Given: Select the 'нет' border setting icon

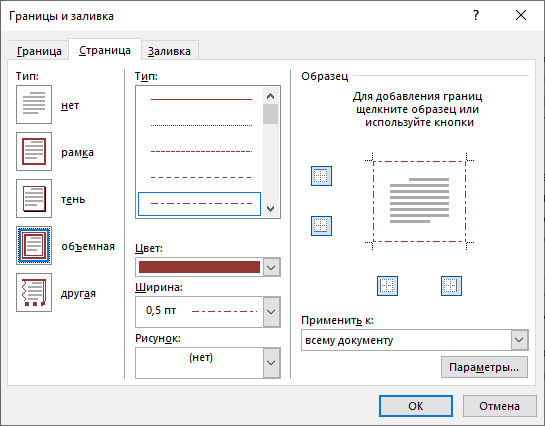Looking at the screenshot, I should pyautogui.click(x=34, y=105).
